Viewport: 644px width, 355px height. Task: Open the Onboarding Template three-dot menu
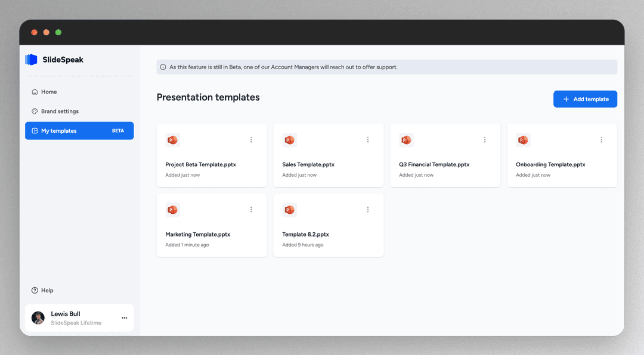click(x=602, y=140)
